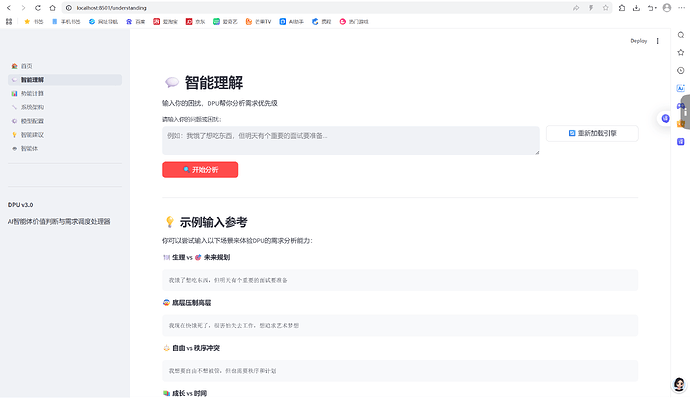Open the 爱奇艺 bookmark

click(225, 22)
